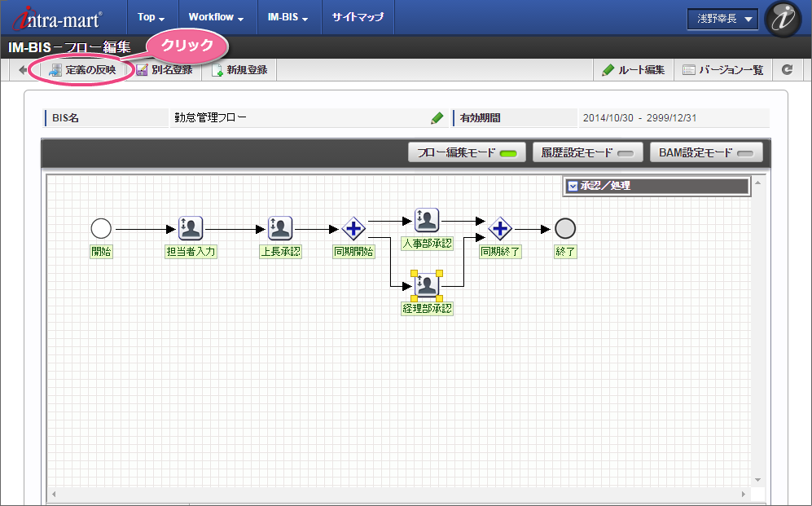Viewport: 812px width, 506px height.
Task: Open ルート編集 route editor
Action: pyautogui.click(x=633, y=70)
